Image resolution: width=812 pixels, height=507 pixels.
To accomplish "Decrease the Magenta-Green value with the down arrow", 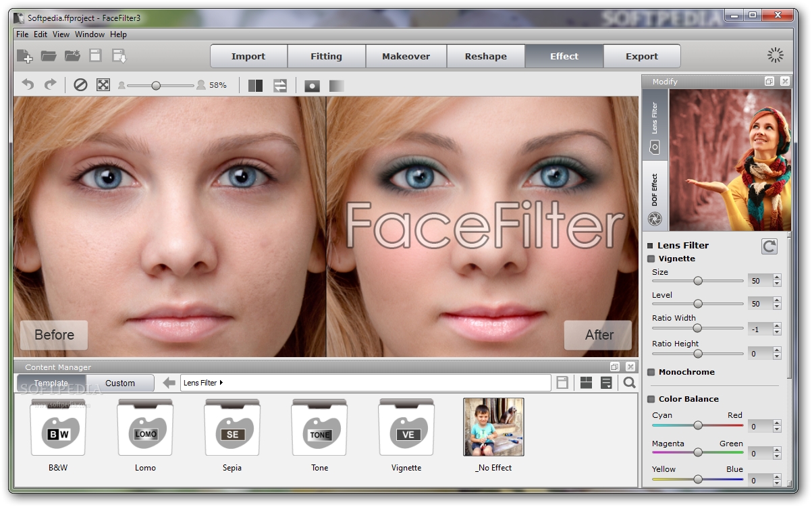I will (777, 457).
